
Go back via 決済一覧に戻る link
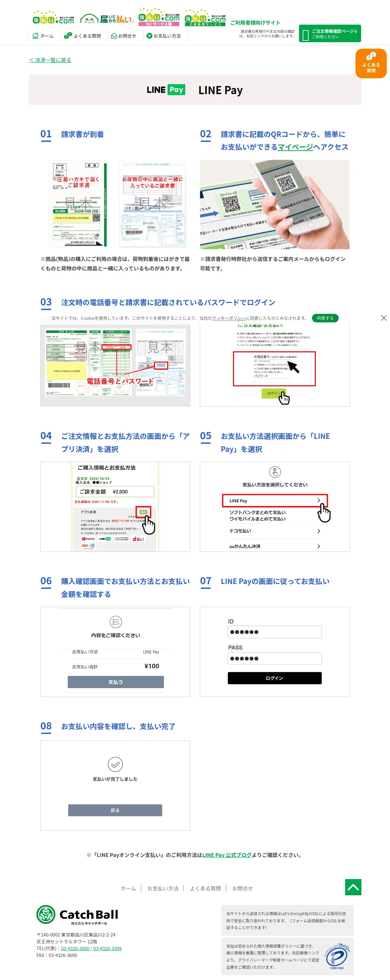50,60
